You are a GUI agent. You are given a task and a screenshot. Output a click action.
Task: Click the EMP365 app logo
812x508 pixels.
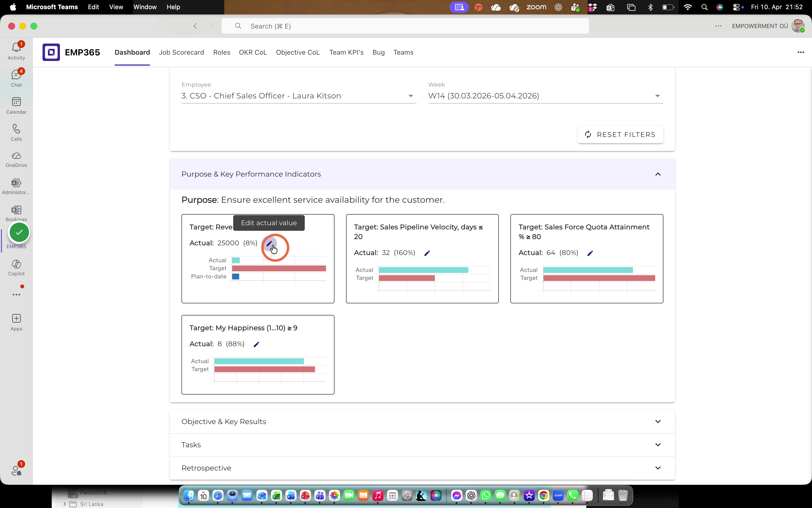point(51,52)
